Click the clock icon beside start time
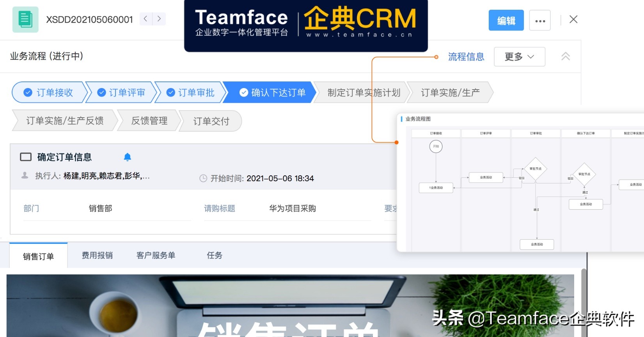The height and width of the screenshot is (337, 644). [x=203, y=178]
